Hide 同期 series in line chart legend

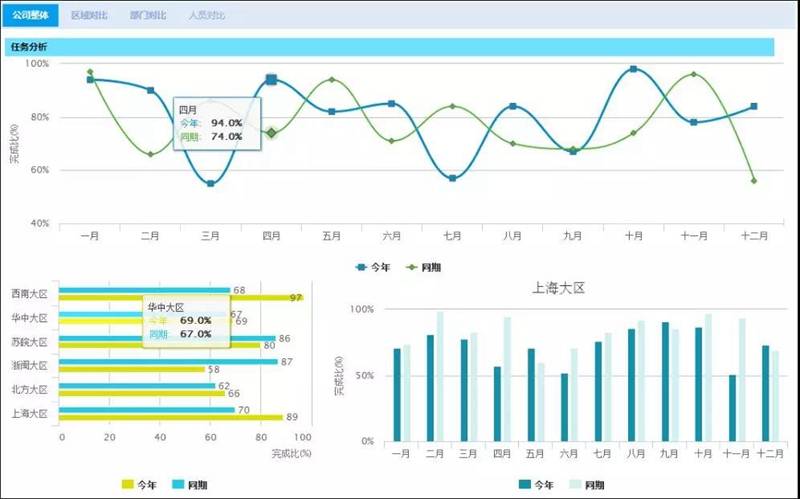pos(424,267)
